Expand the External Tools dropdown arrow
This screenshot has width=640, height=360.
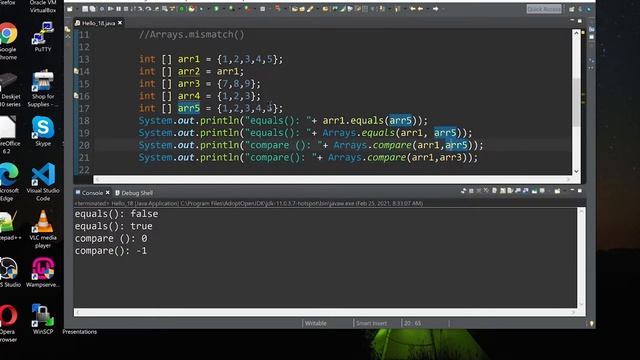pyautogui.click(x=255, y=9)
